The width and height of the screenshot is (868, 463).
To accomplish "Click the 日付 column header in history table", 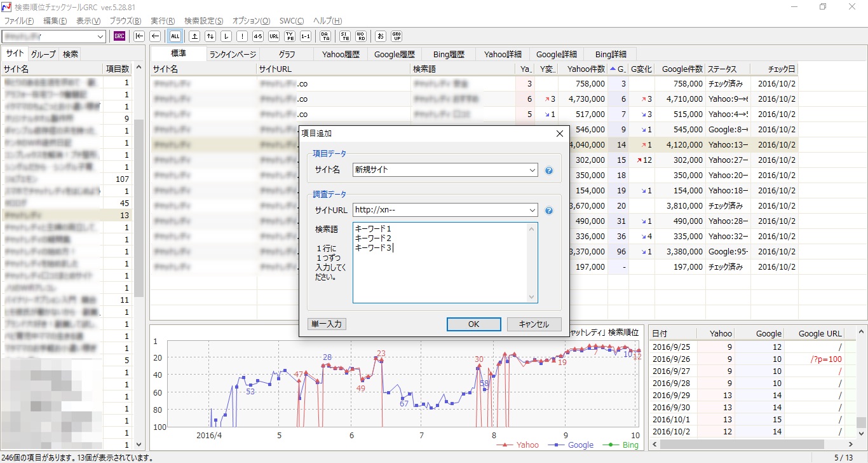I will [x=672, y=333].
